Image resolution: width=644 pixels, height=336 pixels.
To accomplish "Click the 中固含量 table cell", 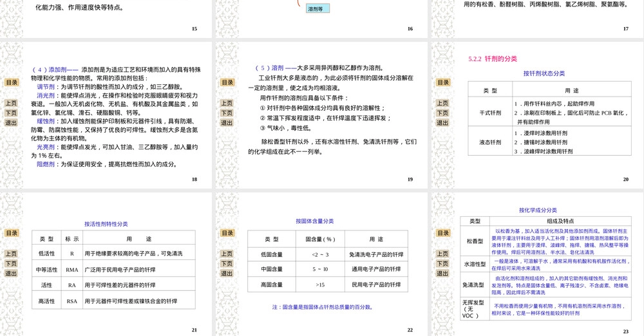I will click(x=272, y=269).
